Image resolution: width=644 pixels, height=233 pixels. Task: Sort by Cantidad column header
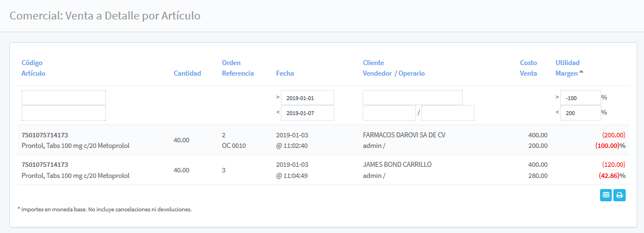click(187, 73)
